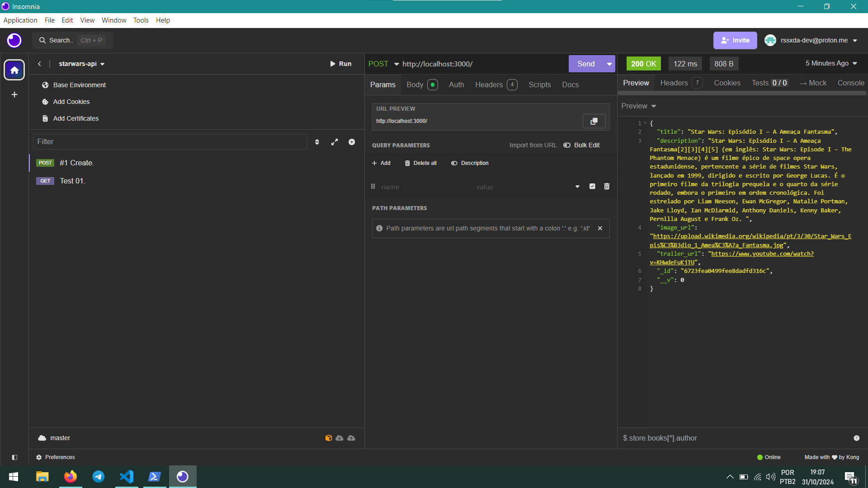Click the orange local project box icon

(329, 438)
